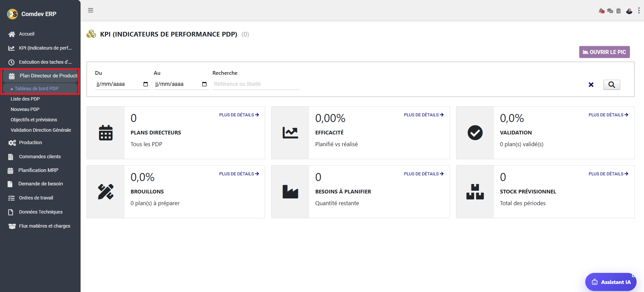Open the three-dot options menu
Image resolution: width=644 pixels, height=292 pixels.
pyautogui.click(x=639, y=10)
